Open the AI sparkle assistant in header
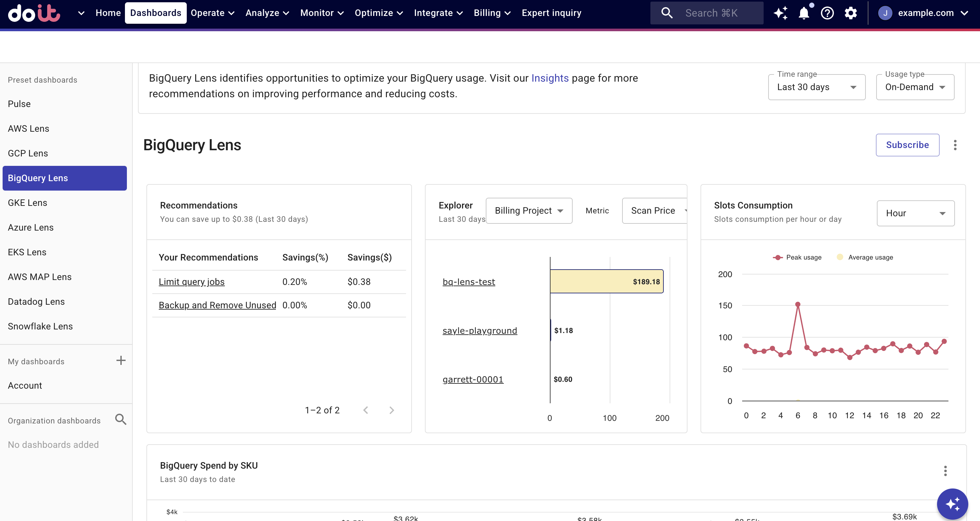The height and width of the screenshot is (521, 980). (780, 13)
